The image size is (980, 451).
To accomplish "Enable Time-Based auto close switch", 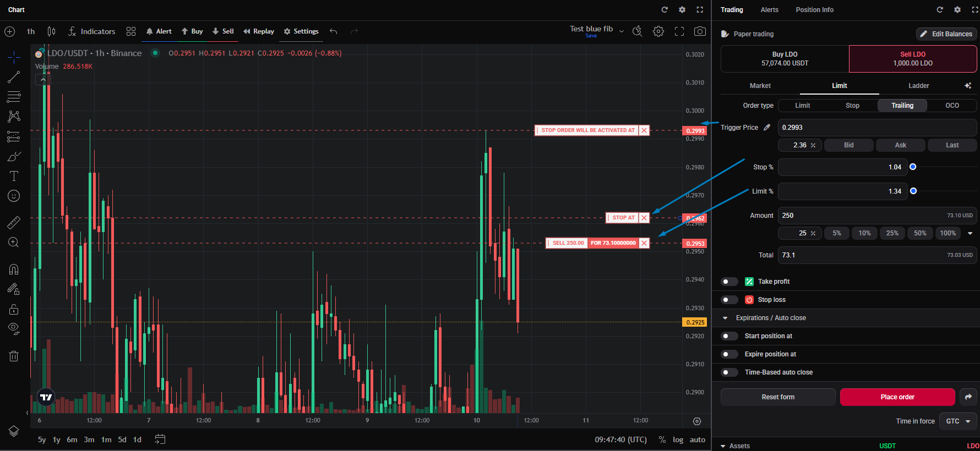I will click(729, 372).
